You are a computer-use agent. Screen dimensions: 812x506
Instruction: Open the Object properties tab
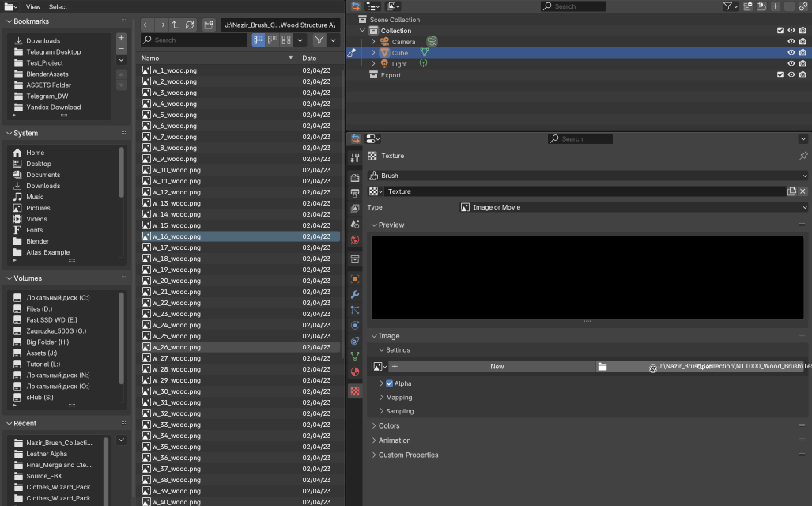coord(355,278)
